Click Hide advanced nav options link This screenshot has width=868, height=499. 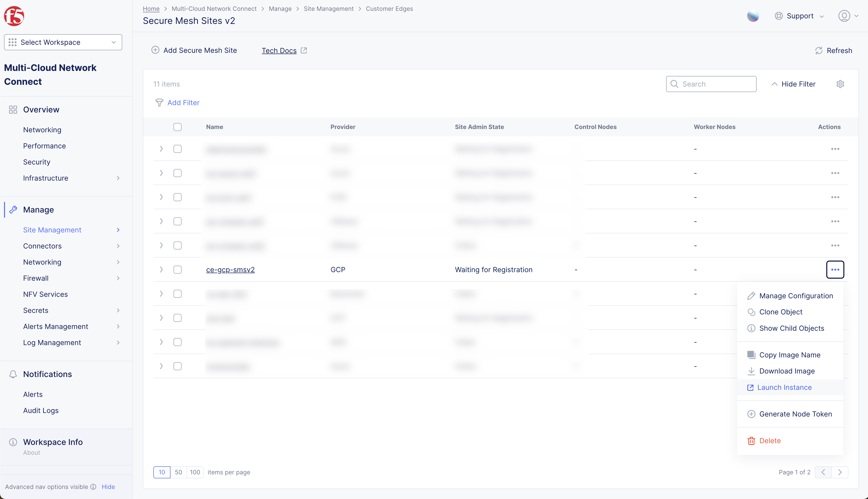[108, 487]
